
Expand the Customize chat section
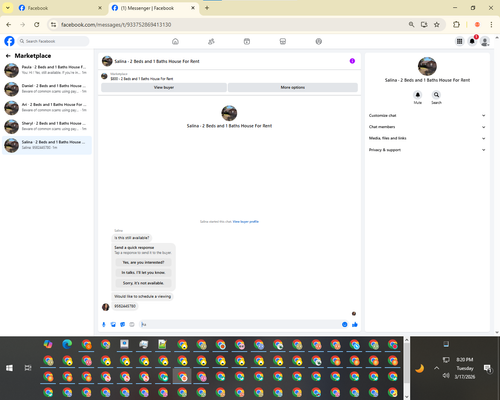pyautogui.click(x=427, y=115)
